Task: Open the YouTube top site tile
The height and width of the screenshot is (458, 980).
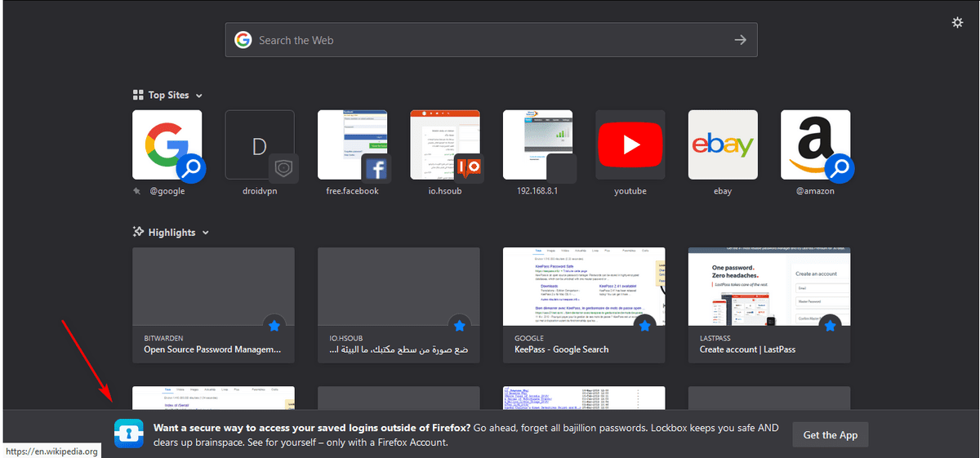Action: click(x=630, y=145)
